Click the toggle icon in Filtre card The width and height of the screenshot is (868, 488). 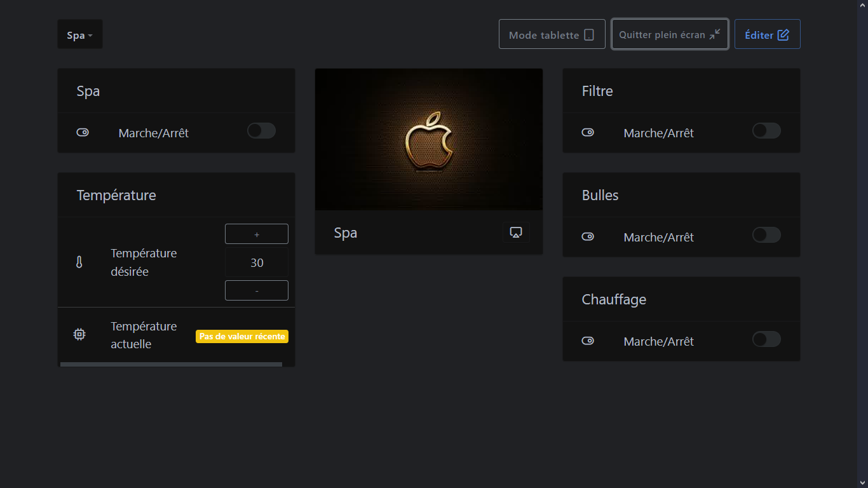[x=588, y=133]
